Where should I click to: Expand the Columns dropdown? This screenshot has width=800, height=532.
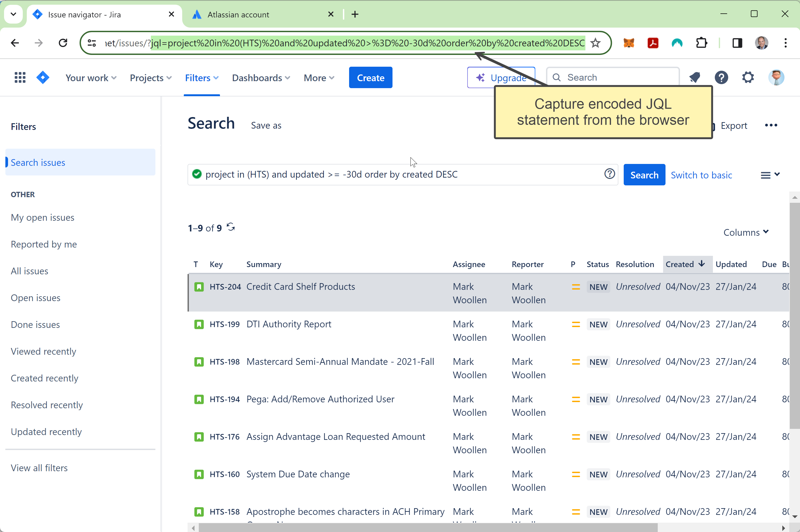746,233
